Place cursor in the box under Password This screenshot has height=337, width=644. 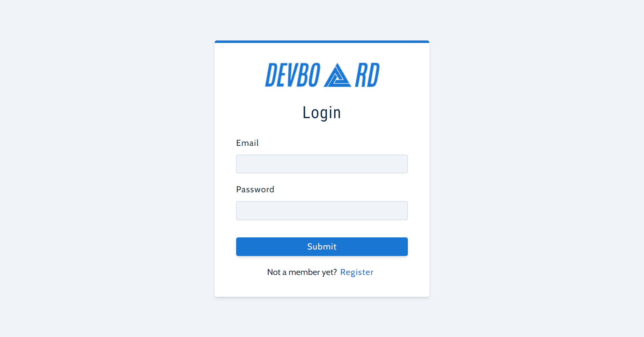(322, 211)
